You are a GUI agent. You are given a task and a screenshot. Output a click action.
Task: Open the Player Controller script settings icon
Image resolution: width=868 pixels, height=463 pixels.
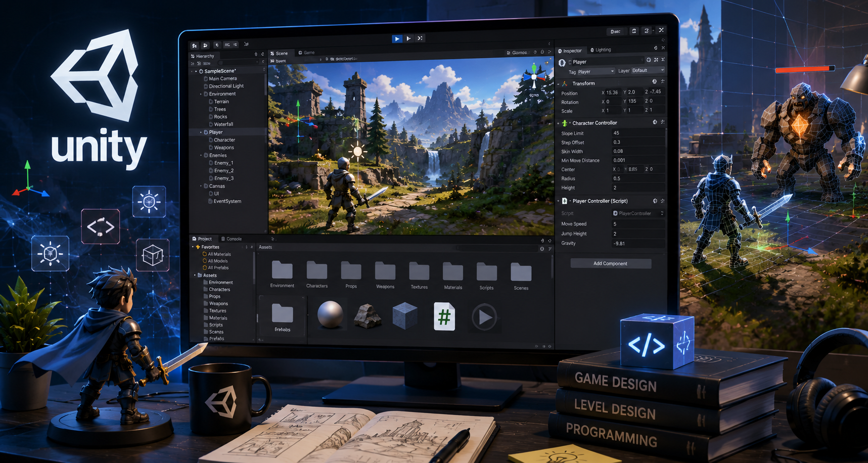[x=663, y=201]
